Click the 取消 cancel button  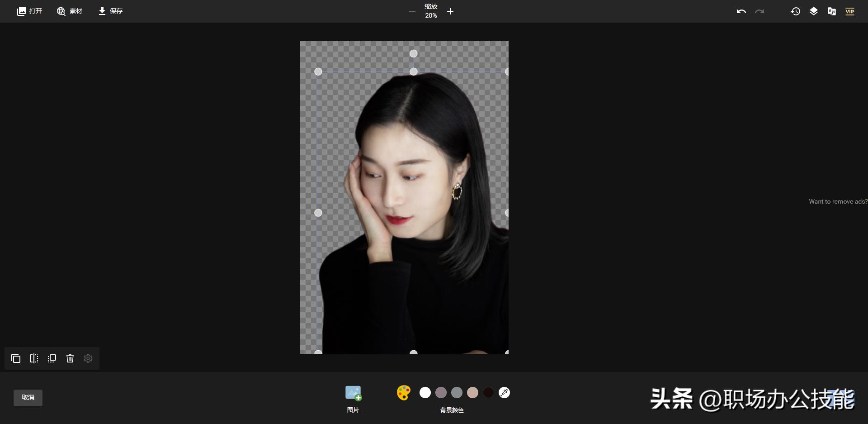pyautogui.click(x=28, y=398)
